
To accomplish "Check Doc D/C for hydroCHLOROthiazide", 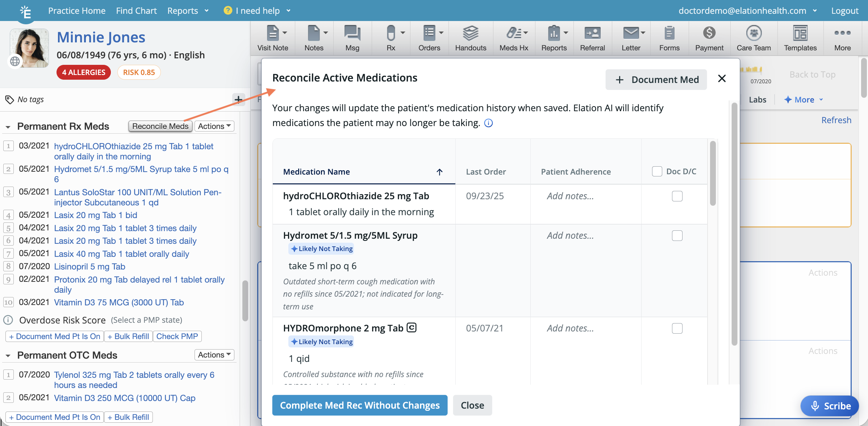I will [677, 196].
